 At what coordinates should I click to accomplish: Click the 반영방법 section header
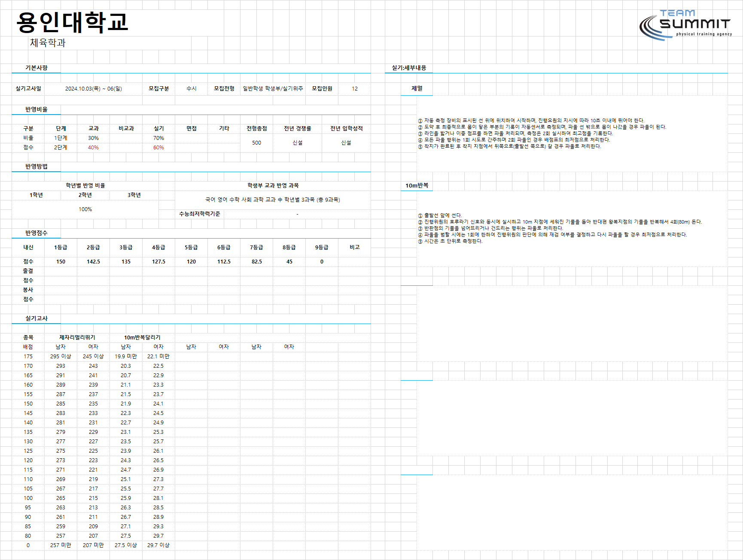click(37, 166)
